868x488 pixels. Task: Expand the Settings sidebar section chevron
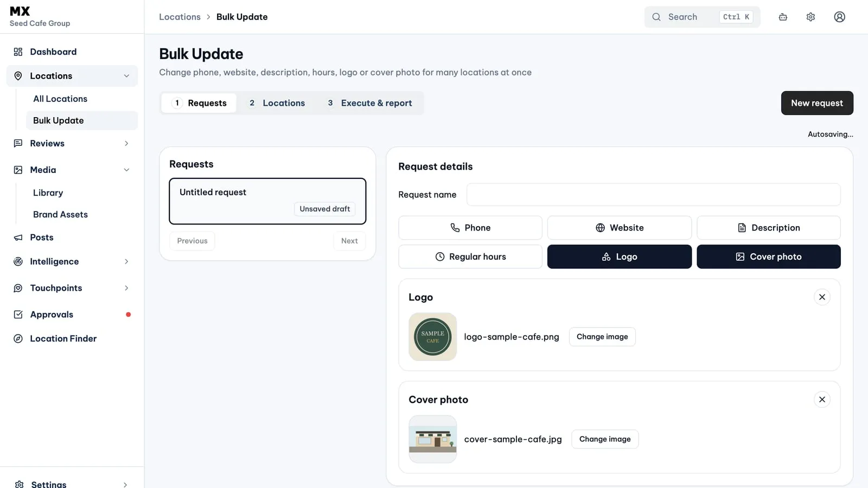[x=125, y=484]
